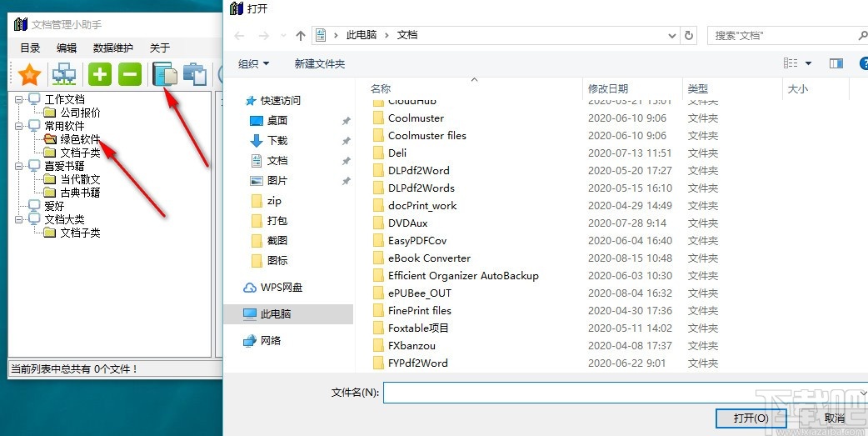
Task: Click 此电脑 in the address path
Action: [x=362, y=35]
